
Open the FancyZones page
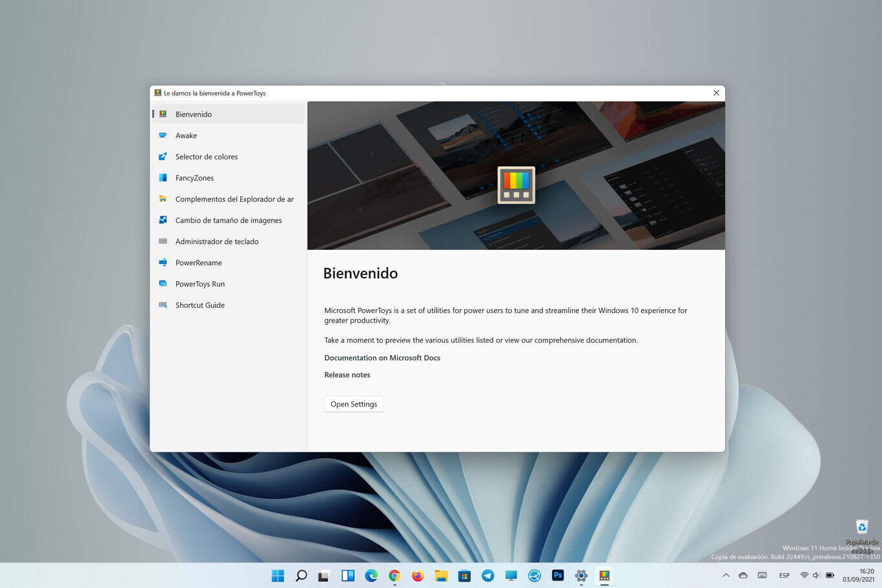click(228, 178)
